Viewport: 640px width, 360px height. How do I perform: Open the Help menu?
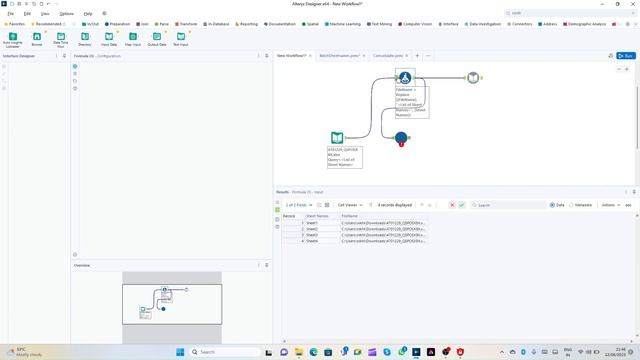(x=88, y=13)
